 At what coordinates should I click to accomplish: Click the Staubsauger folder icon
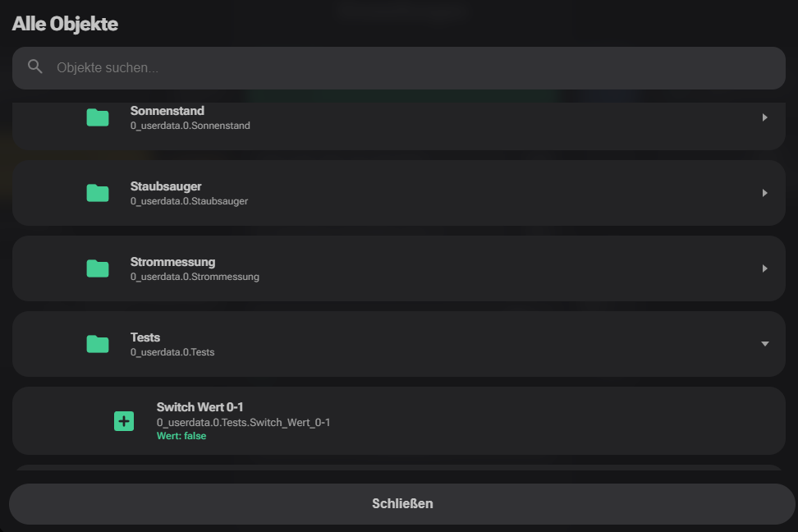click(98, 193)
